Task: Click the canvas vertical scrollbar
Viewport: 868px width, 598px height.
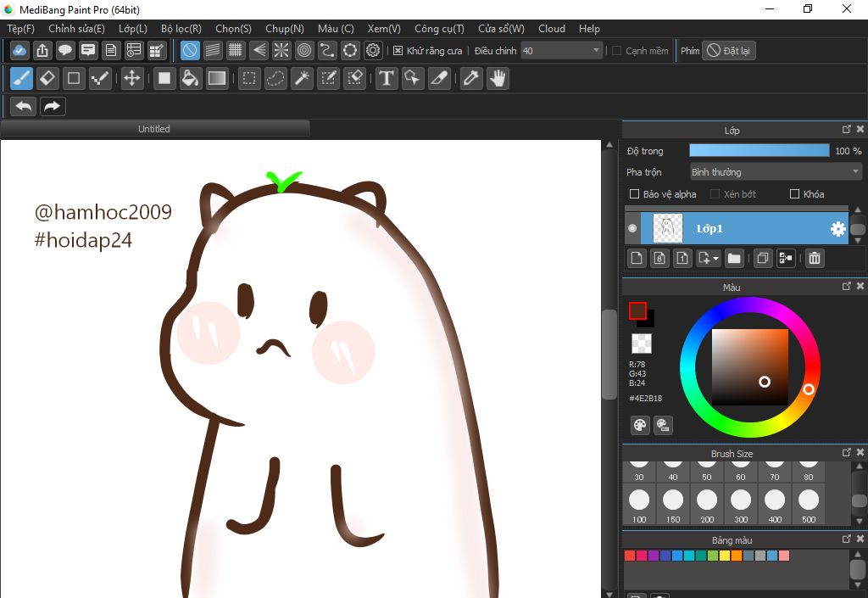Action: coord(609,355)
